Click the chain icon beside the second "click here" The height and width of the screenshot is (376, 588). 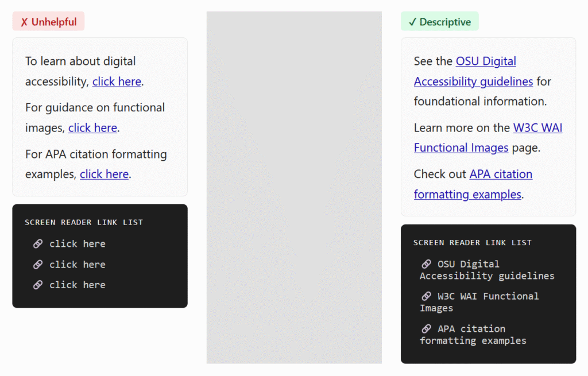click(x=38, y=264)
